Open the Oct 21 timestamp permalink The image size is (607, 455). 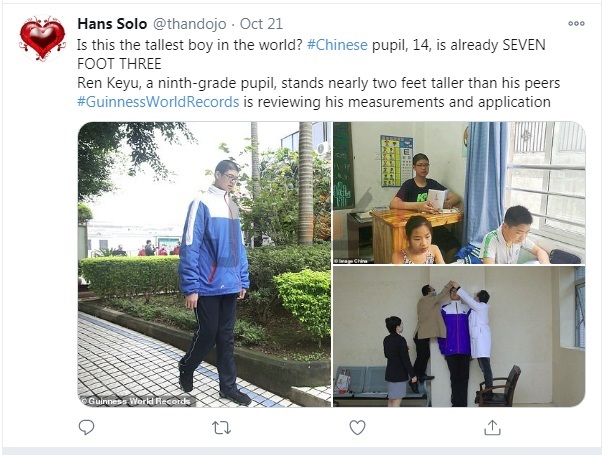coord(261,24)
